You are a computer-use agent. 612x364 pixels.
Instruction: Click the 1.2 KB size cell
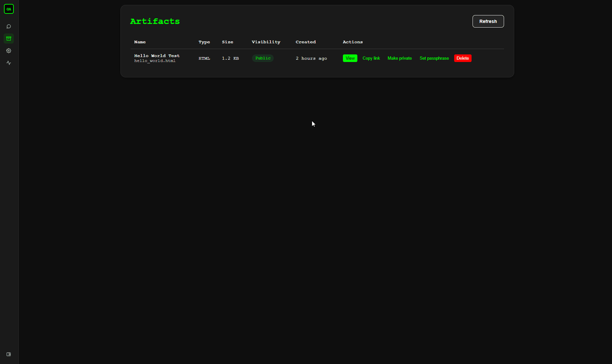[230, 58]
